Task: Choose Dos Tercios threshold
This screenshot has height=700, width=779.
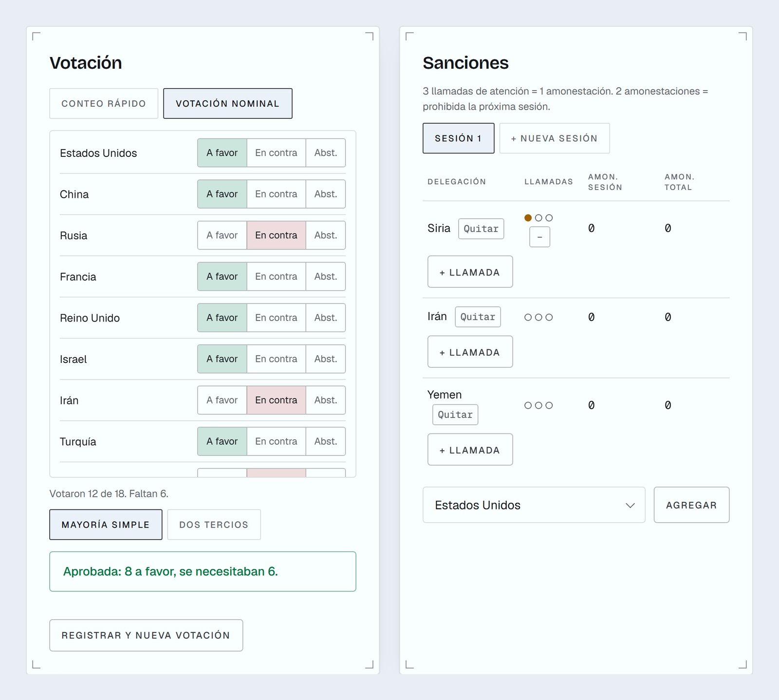Action: point(214,525)
